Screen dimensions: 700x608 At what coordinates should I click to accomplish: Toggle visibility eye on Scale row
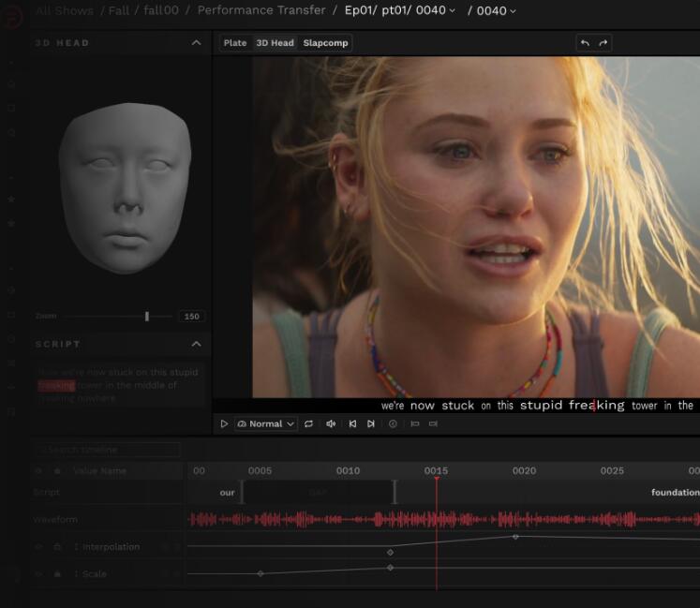click(39, 574)
